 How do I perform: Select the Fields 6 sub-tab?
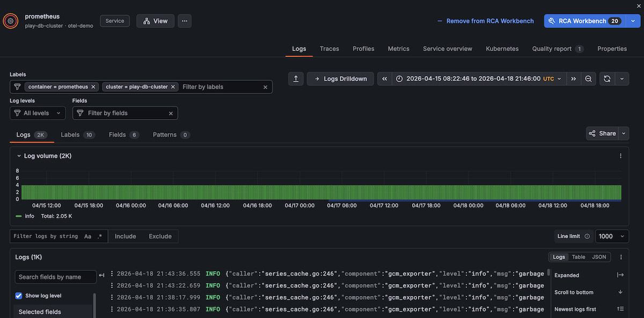pos(123,135)
